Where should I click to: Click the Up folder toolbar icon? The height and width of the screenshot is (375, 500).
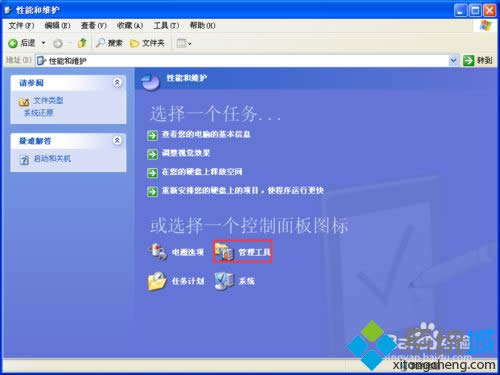pos(82,43)
